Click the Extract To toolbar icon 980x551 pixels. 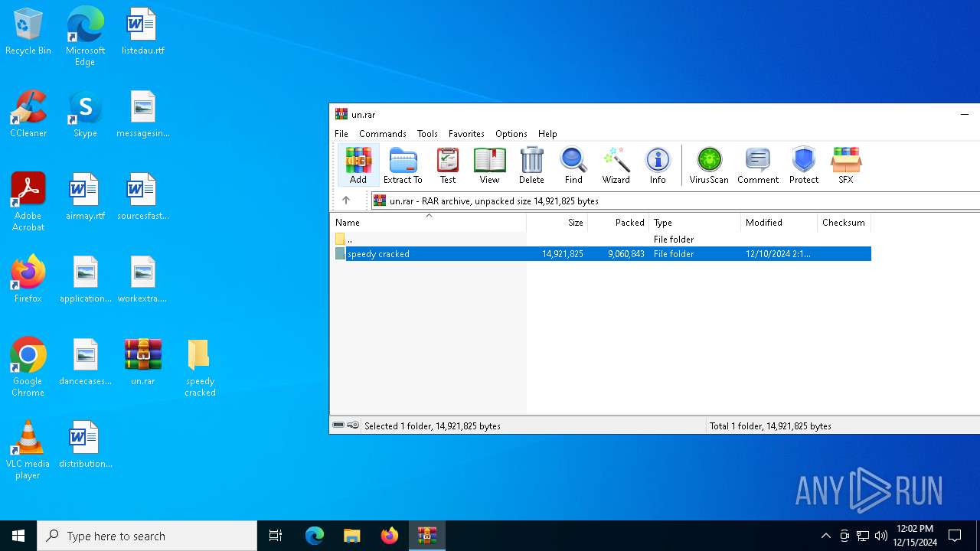pos(403,165)
